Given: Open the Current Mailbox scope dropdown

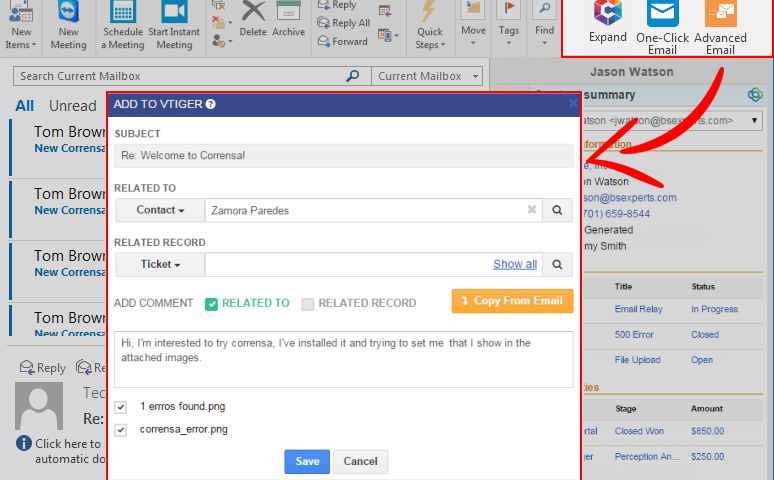Looking at the screenshot, I should pyautogui.click(x=427, y=76).
